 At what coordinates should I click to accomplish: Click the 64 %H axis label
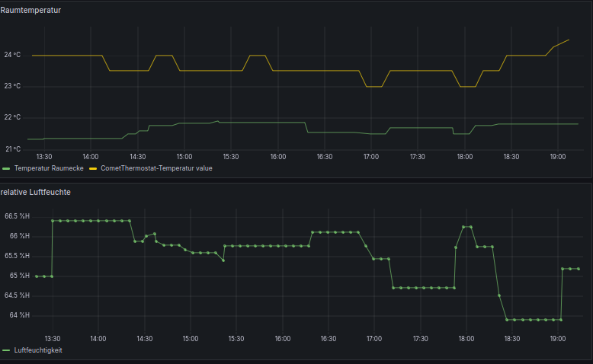(x=19, y=315)
